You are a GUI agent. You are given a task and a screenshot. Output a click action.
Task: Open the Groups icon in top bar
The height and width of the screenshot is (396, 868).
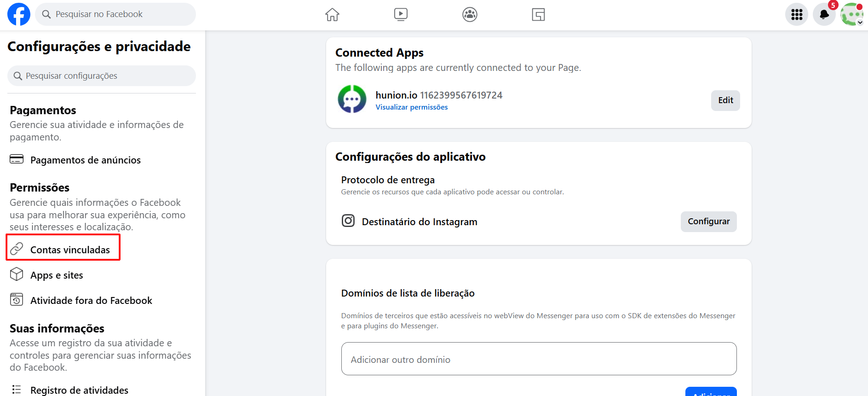coord(470,15)
